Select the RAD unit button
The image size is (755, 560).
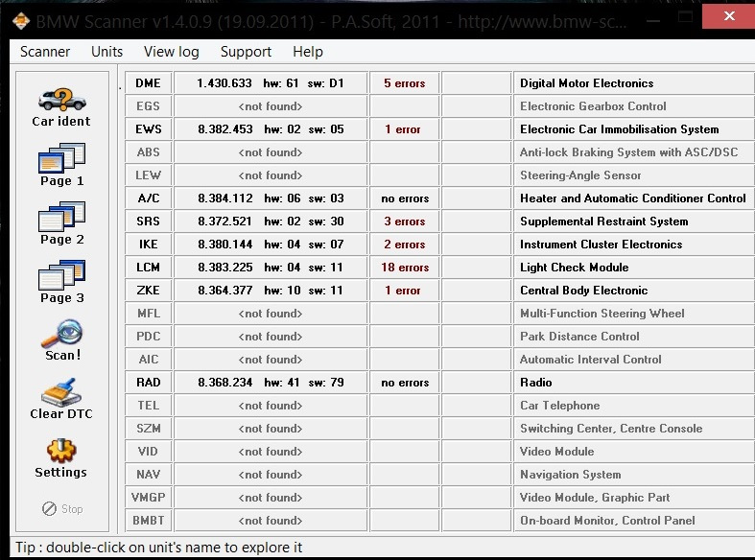tap(149, 383)
